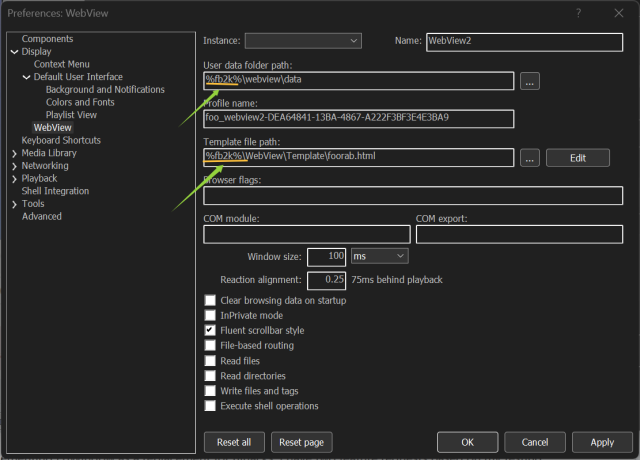640x460 pixels.
Task: Open the Advanced preferences page
Action: point(42,216)
